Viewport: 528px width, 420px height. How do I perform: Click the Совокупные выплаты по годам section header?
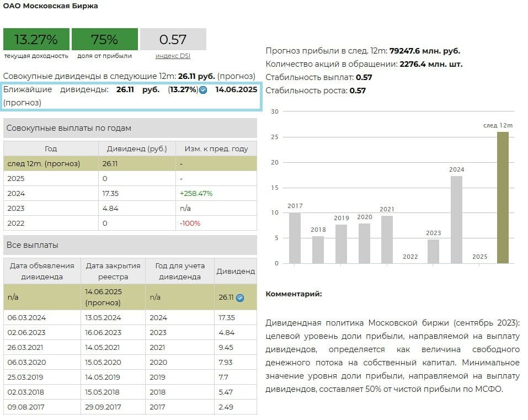(x=130, y=128)
